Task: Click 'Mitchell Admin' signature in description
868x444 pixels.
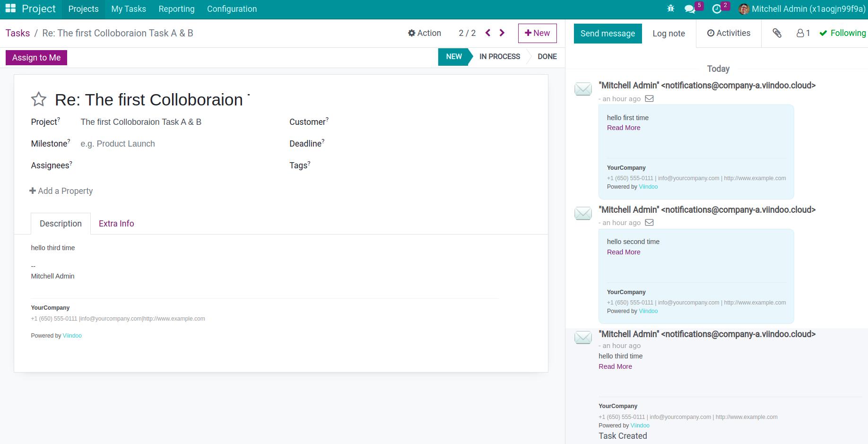Action: pyautogui.click(x=52, y=276)
